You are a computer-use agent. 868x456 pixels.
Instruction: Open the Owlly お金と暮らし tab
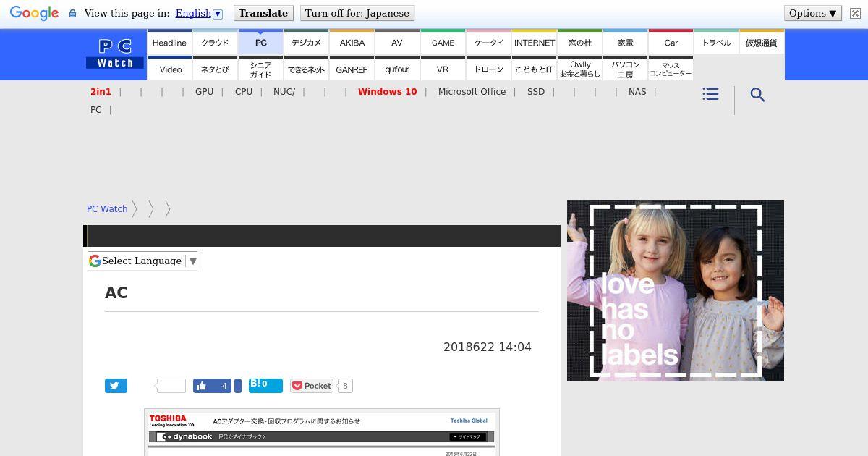click(579, 69)
